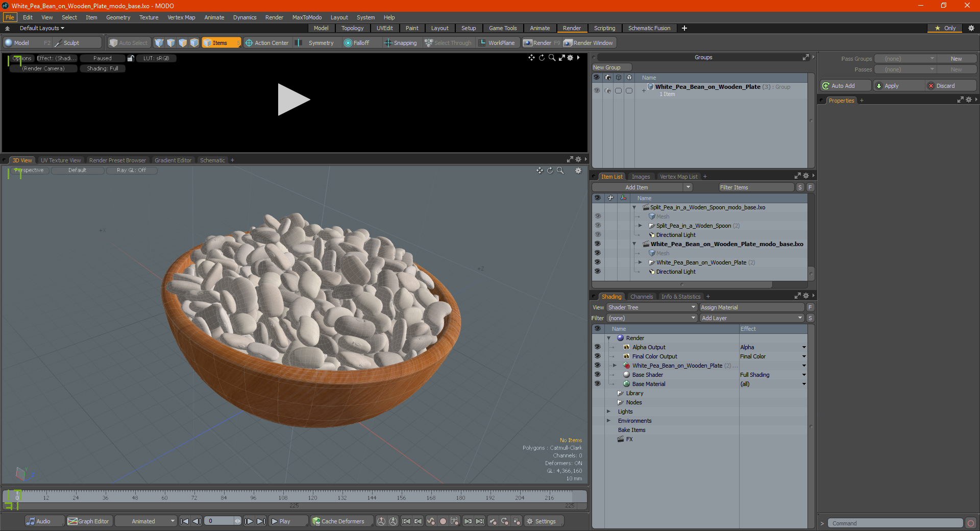Toggle Snapping in toolbar

401,43
